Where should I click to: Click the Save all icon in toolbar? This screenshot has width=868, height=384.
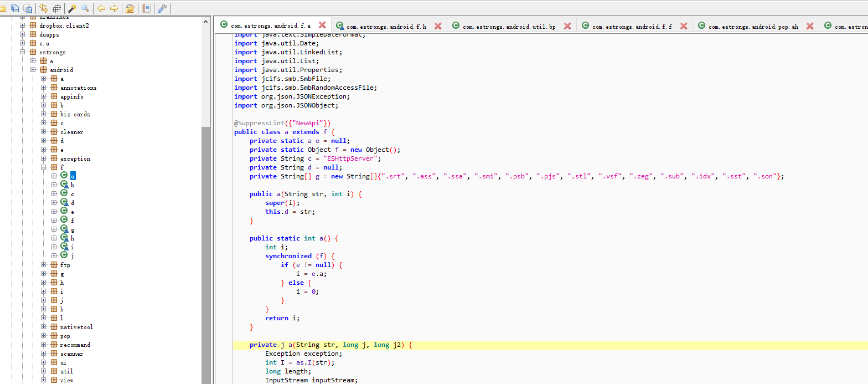tap(15, 8)
